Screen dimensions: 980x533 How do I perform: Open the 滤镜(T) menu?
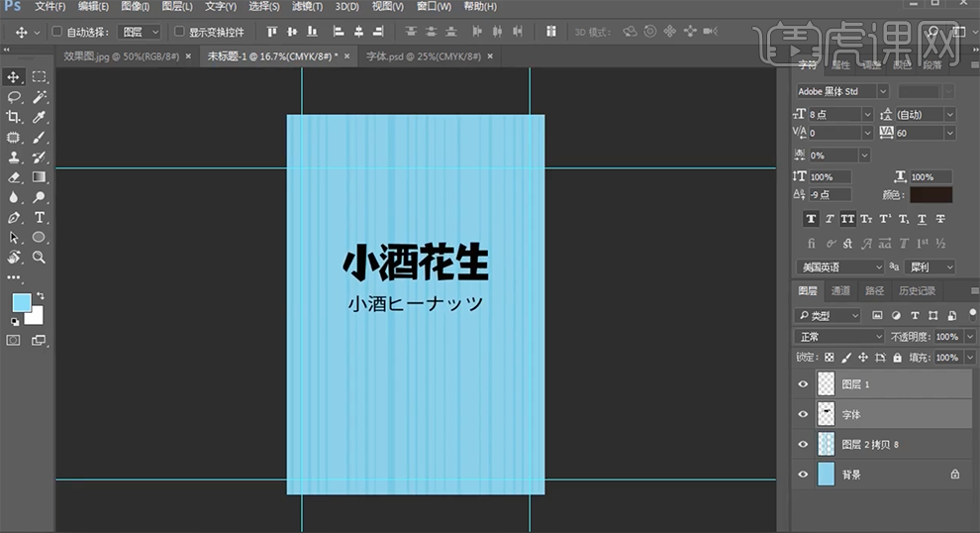click(307, 6)
